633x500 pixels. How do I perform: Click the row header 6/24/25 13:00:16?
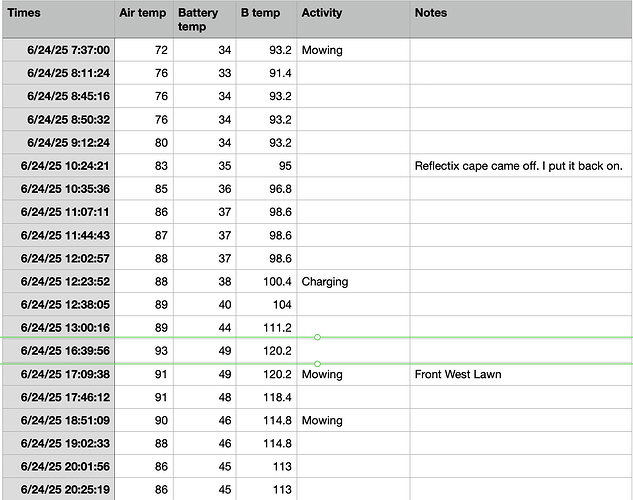pos(59,327)
